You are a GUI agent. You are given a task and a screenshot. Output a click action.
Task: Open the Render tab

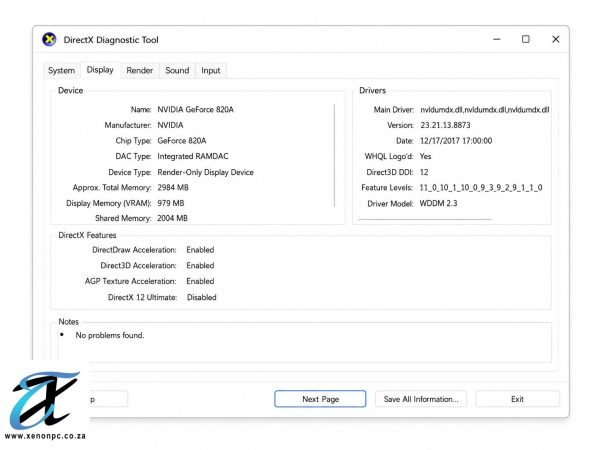pyautogui.click(x=140, y=71)
